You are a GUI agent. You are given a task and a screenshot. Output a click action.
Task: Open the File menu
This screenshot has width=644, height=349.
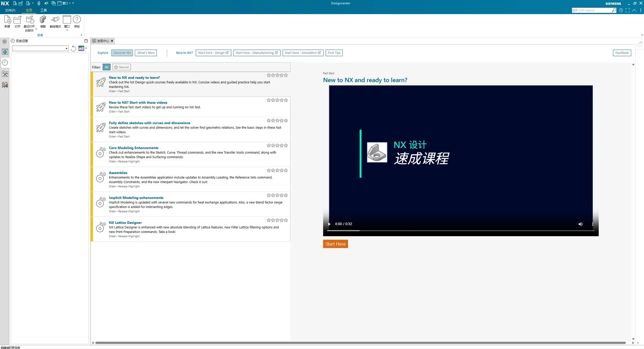coord(10,10)
